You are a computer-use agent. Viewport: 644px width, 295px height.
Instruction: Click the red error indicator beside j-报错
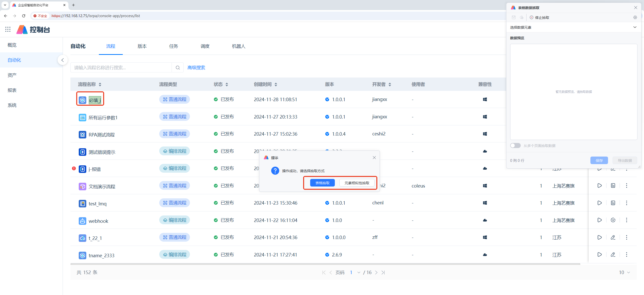74,168
